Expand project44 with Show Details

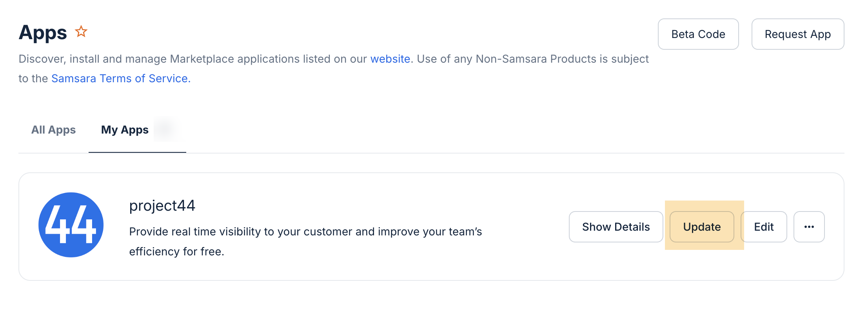(x=616, y=227)
